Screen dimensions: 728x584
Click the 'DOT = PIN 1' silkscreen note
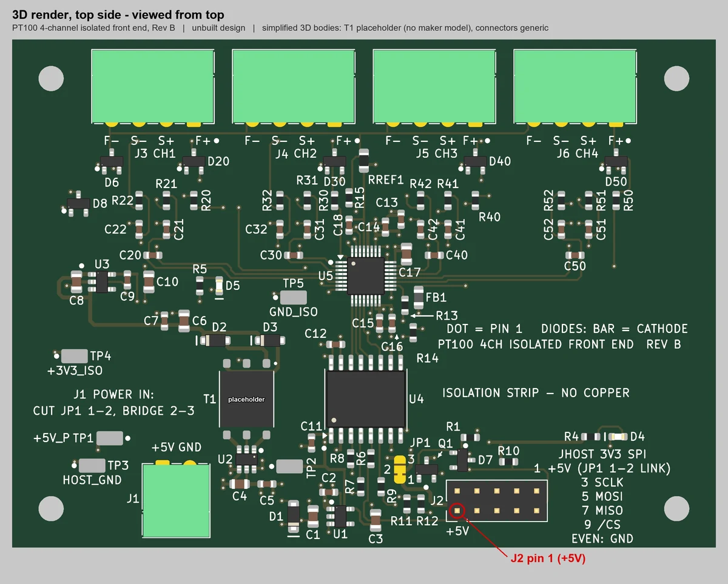pyautogui.click(x=484, y=329)
